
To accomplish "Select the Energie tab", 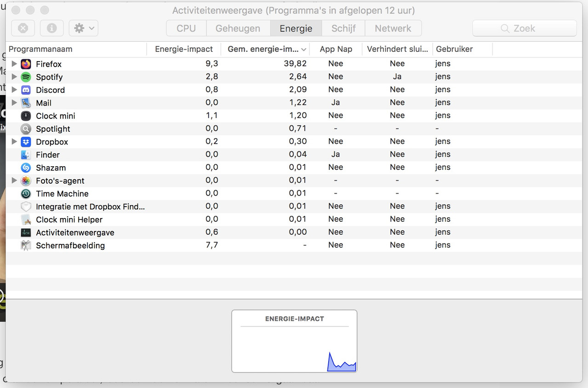I will click(296, 28).
